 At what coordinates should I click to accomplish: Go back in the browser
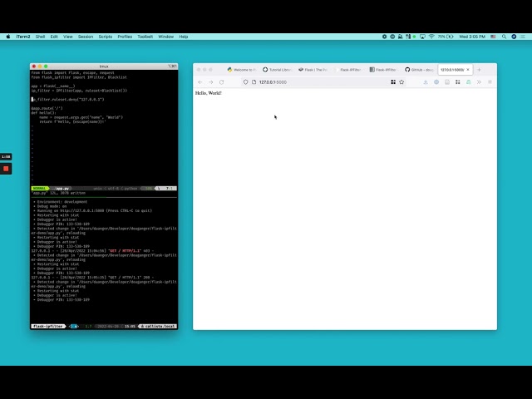200,82
